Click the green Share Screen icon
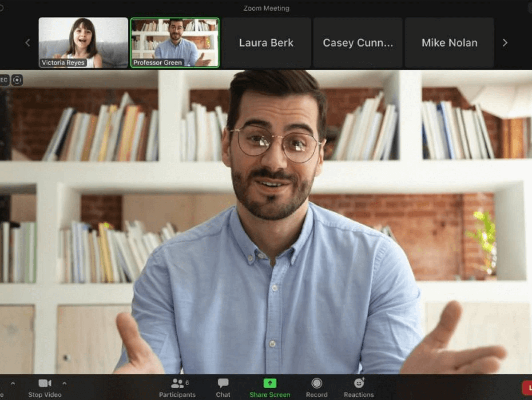 [270, 383]
